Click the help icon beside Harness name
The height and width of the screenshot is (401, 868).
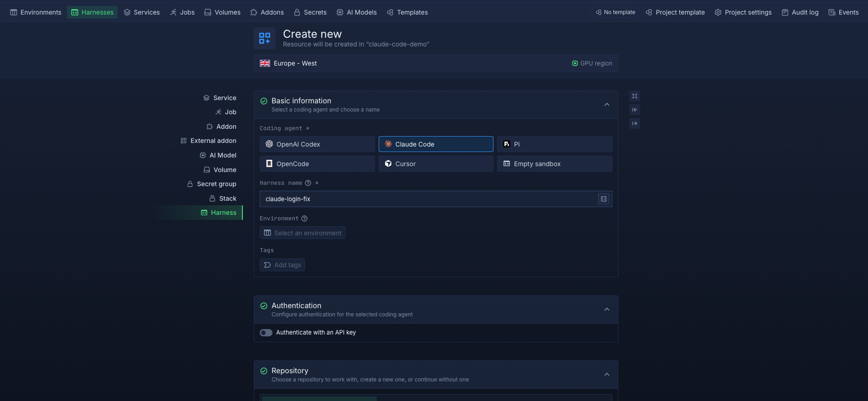308,183
